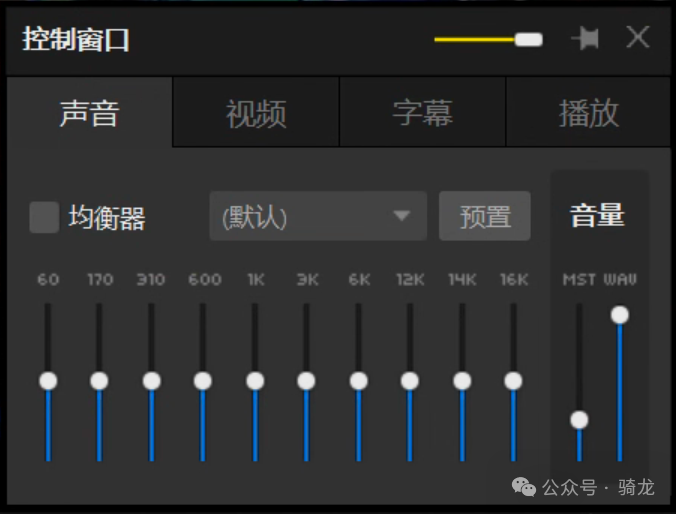Click the 310 Hz equalizer slider knob
Image resolution: width=676 pixels, height=514 pixels.
(151, 381)
